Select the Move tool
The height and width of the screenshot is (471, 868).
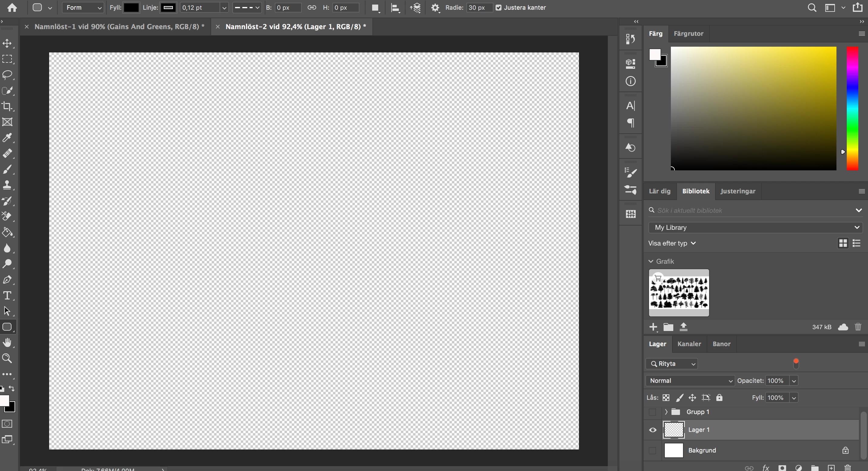pyautogui.click(x=7, y=43)
